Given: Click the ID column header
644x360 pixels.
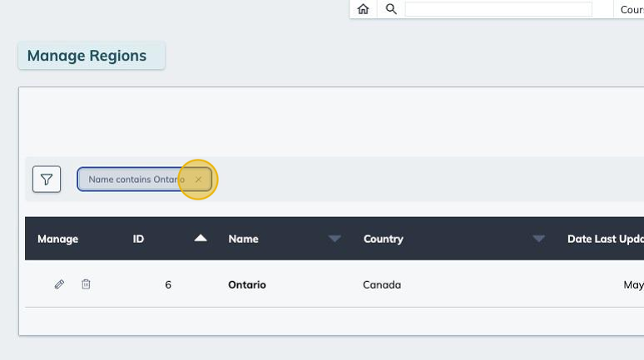Looking at the screenshot, I should (x=138, y=239).
